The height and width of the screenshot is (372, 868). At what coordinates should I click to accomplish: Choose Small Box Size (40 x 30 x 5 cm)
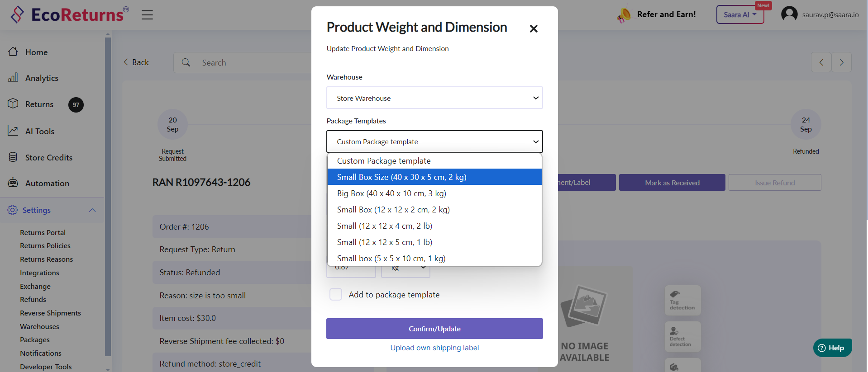pos(401,177)
